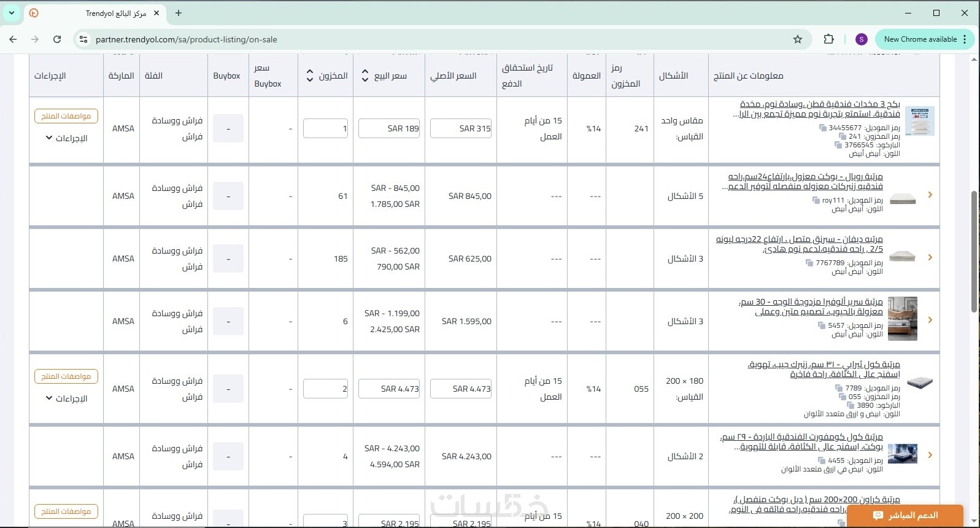Open the مرتبة كول كومفورت product title link

801,441
